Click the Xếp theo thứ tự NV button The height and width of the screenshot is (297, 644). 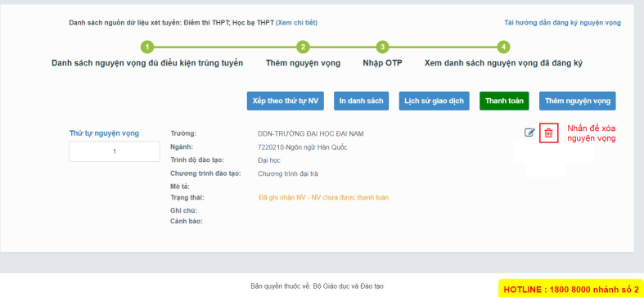pyautogui.click(x=286, y=101)
